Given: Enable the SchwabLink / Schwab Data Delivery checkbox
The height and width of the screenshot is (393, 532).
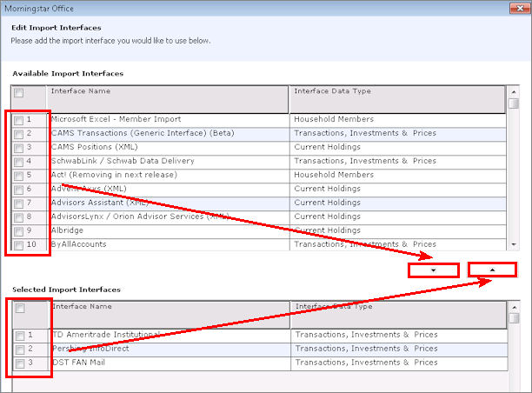Looking at the screenshot, I should pos(19,162).
